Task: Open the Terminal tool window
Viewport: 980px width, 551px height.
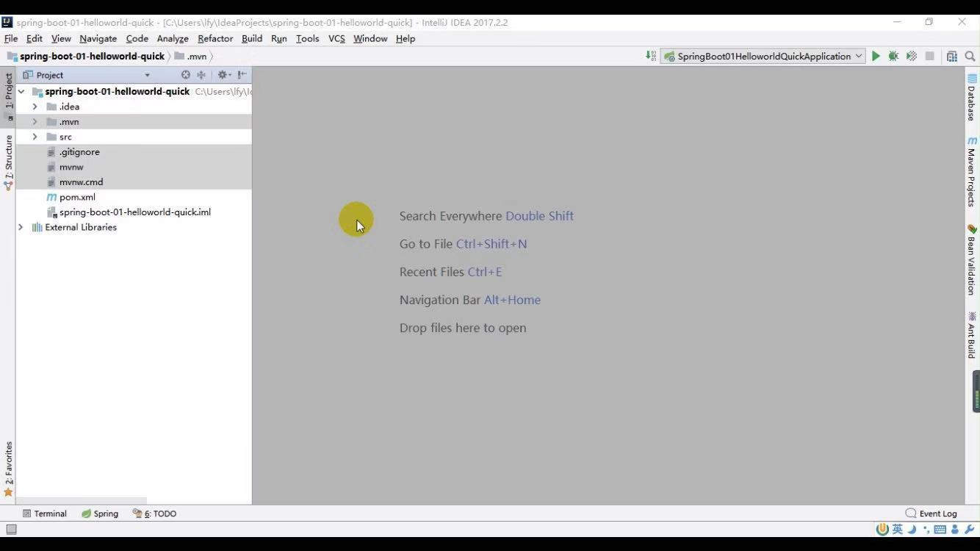Action: [x=45, y=514]
